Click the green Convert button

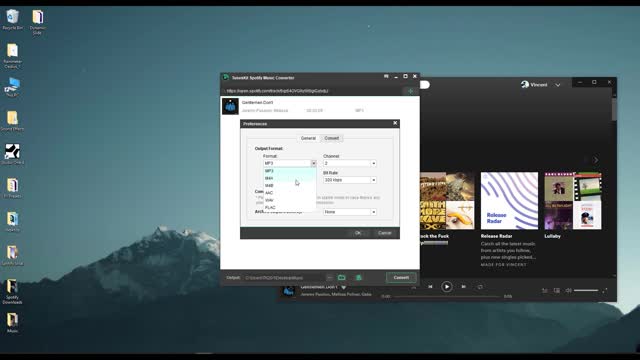pos(401,278)
